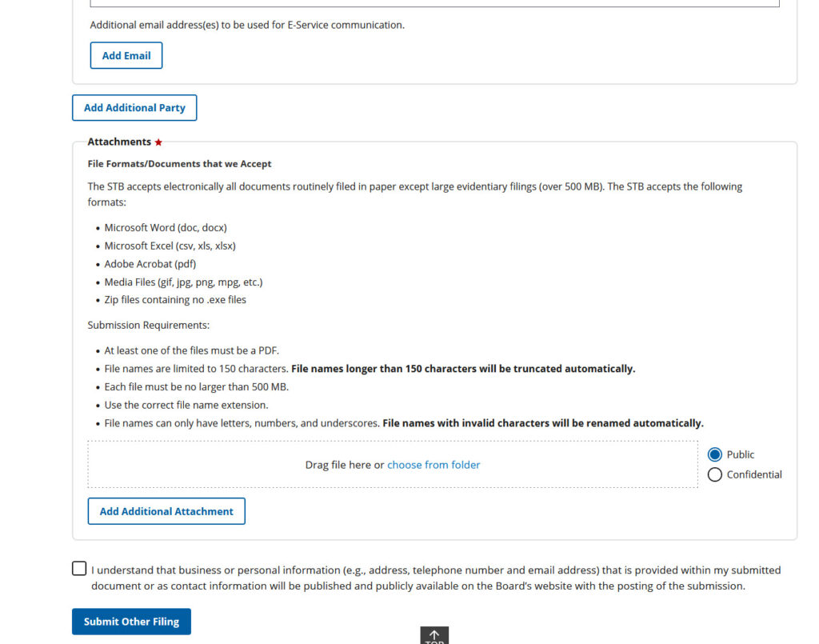This screenshot has width=819, height=644.
Task: Click Add Additional Party button
Action: click(134, 108)
